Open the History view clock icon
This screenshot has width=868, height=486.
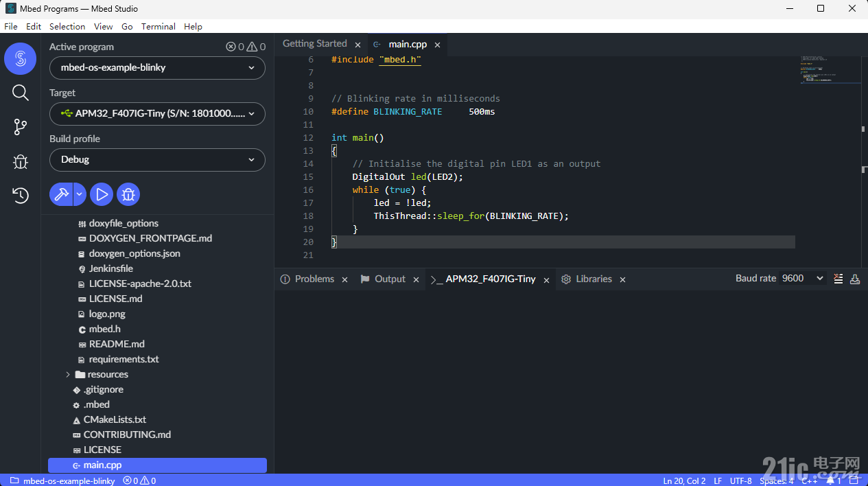pyautogui.click(x=21, y=196)
